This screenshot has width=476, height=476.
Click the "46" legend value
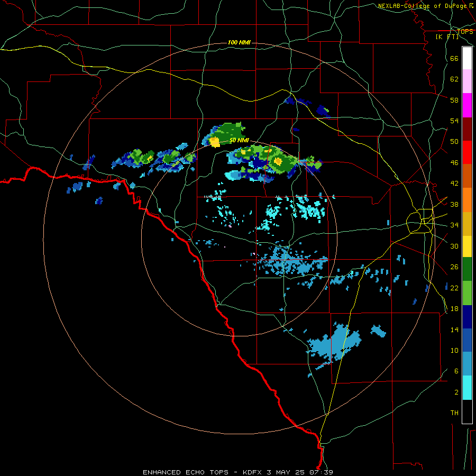454,163
